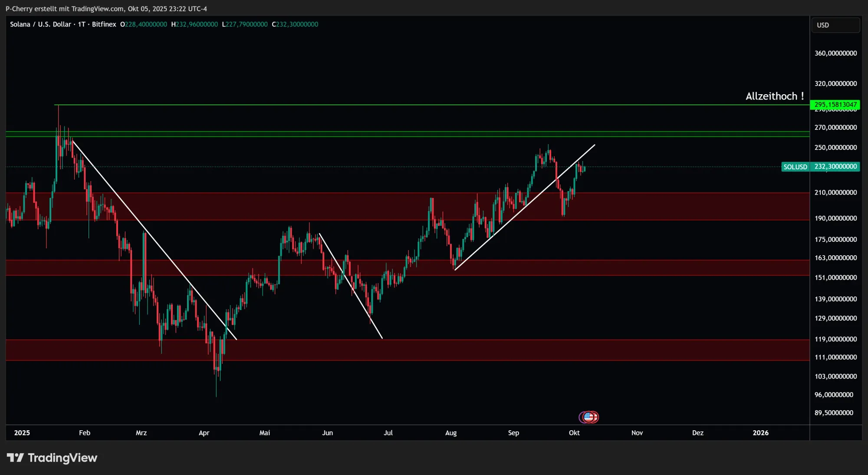Screen dimensions: 868x475
Task: Click the 1T interval in chart legend
Action: pyautogui.click(x=82, y=24)
